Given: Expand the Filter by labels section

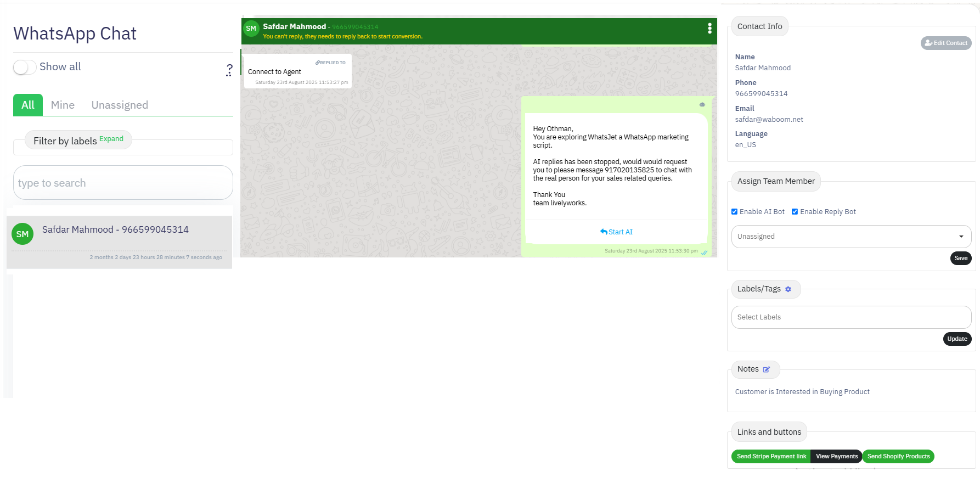Looking at the screenshot, I should pos(111,139).
